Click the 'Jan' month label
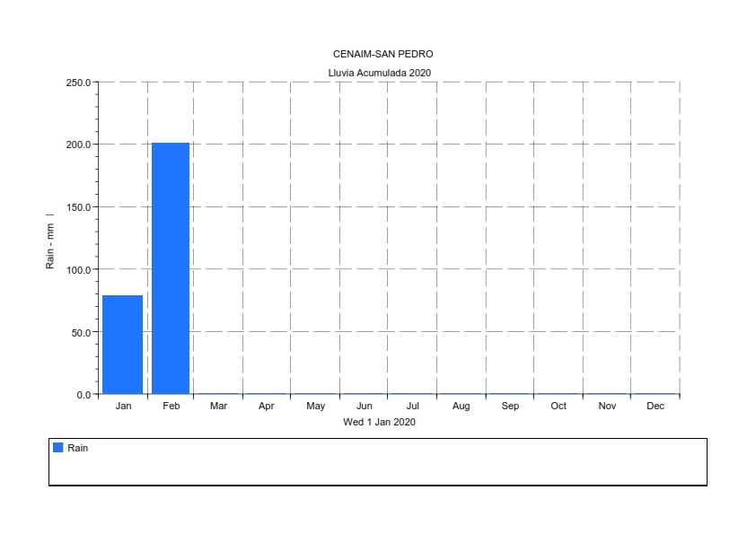The height and width of the screenshot is (534, 756). (x=123, y=406)
